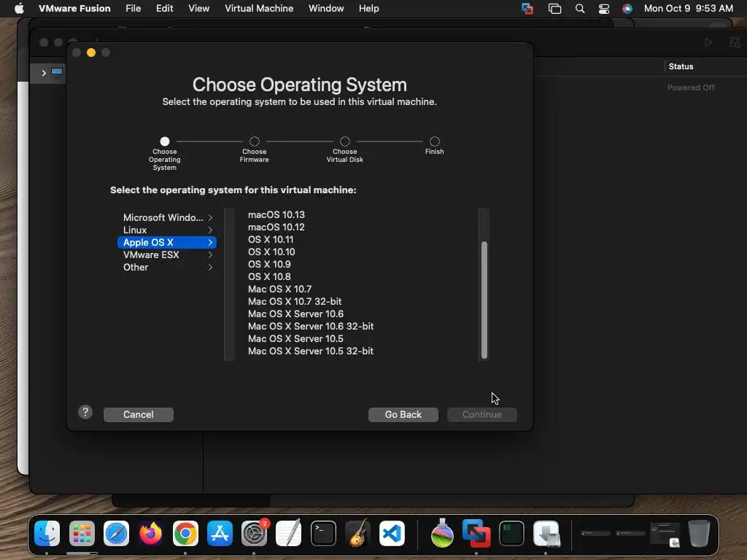The height and width of the screenshot is (560, 747).
Task: Click the OS list scrollbar thumb
Action: [x=484, y=300]
